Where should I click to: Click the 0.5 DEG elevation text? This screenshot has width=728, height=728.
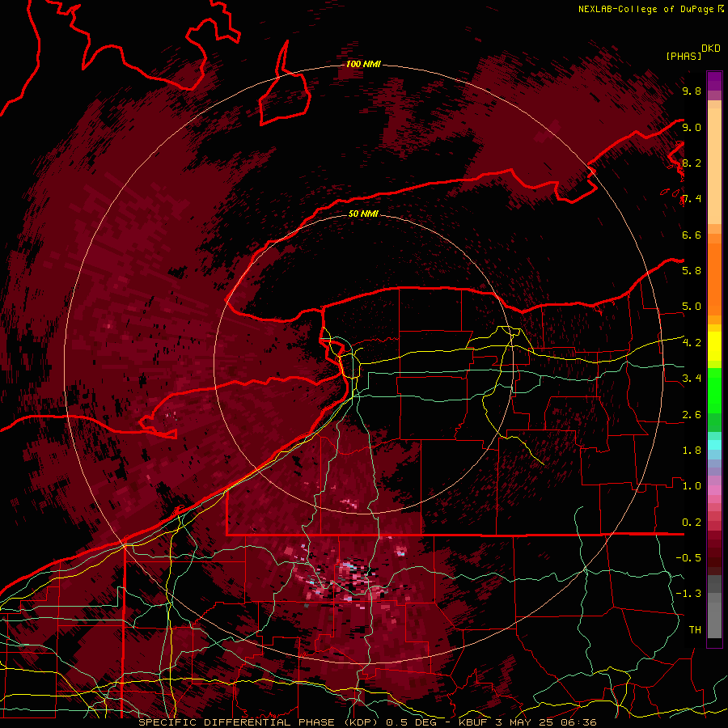412,722
